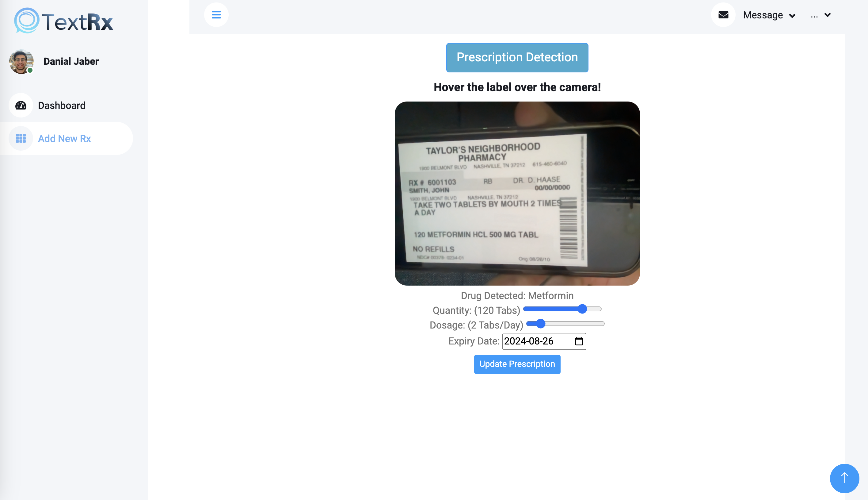Go to the Dashboard page

[62, 106]
